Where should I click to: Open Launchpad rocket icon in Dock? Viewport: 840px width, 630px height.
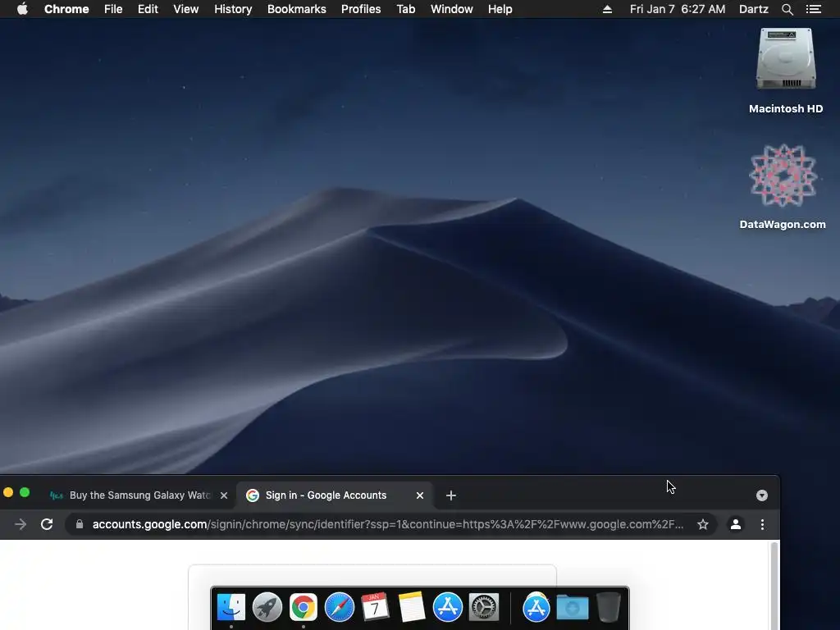[x=267, y=608]
